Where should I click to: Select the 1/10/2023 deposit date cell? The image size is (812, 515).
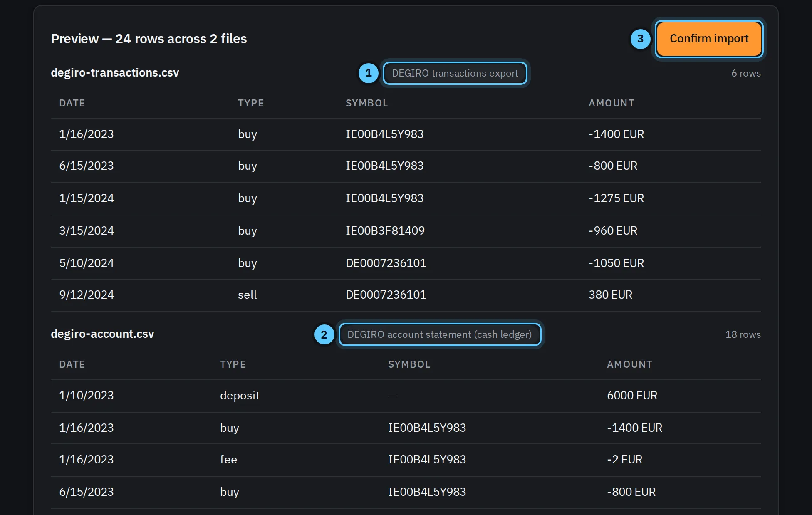coord(87,395)
